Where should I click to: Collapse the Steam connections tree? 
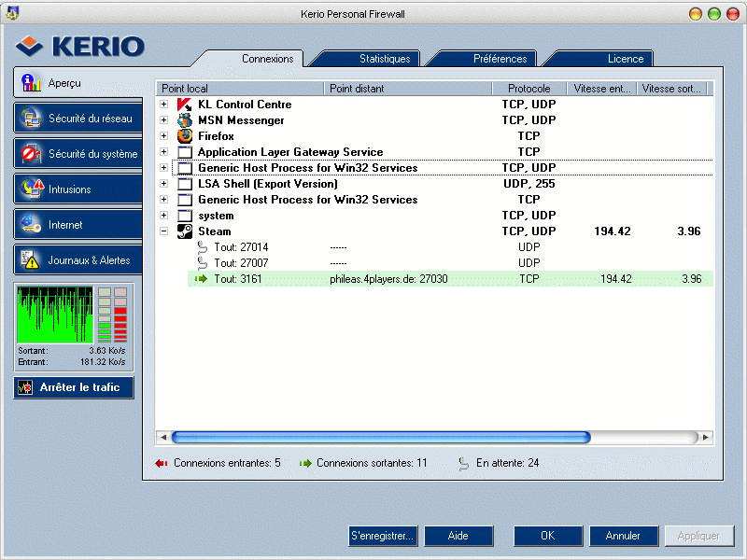point(164,231)
